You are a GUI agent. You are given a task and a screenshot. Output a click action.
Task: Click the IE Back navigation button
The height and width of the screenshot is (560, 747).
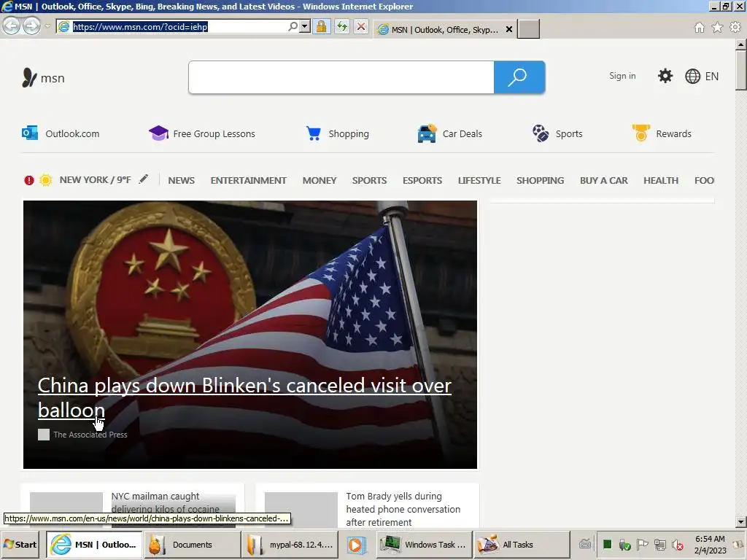coord(12,26)
